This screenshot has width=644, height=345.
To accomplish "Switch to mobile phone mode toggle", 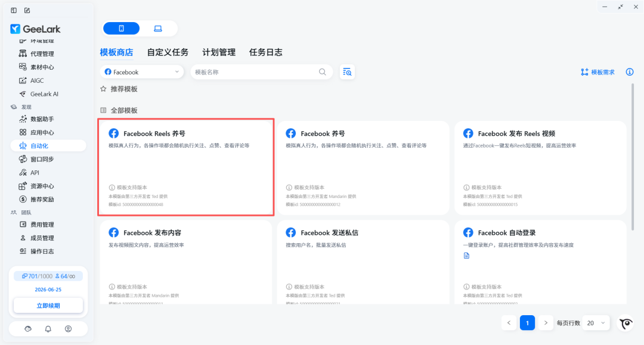I will click(121, 29).
